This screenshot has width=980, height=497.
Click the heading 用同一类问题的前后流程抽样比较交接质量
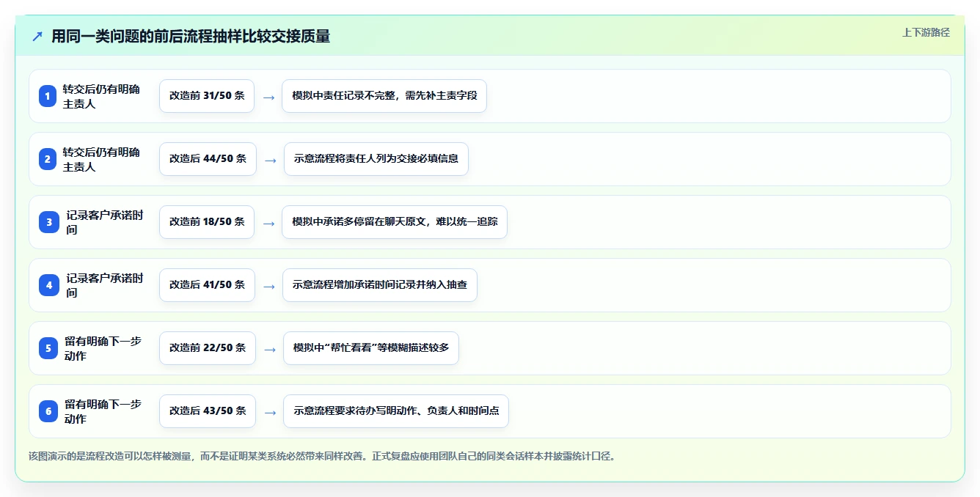(191, 36)
